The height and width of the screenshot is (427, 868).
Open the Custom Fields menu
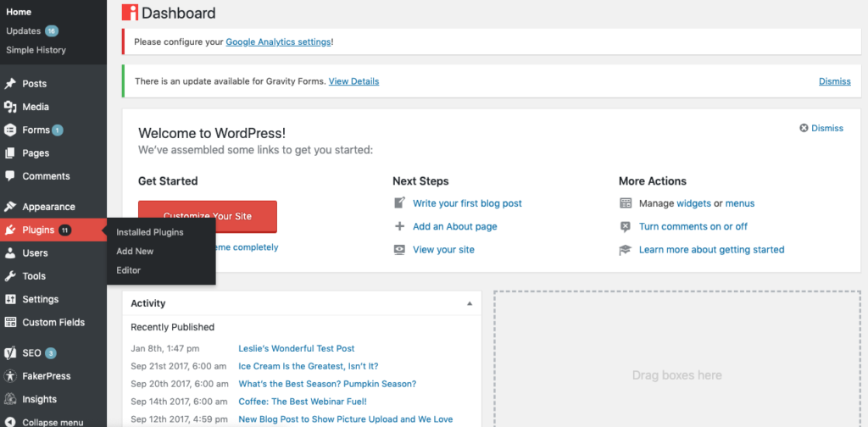pyautogui.click(x=53, y=322)
